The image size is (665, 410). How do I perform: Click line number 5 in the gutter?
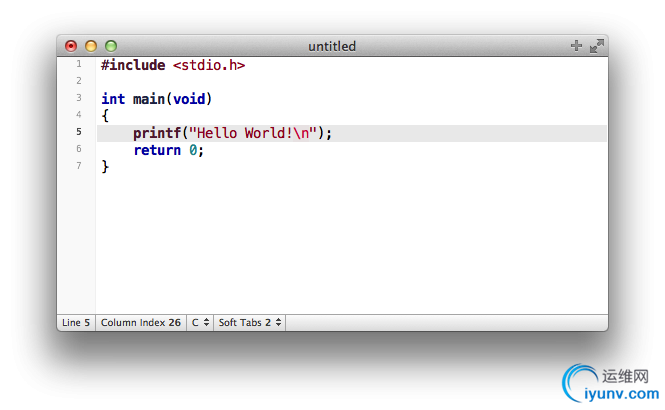[79, 132]
